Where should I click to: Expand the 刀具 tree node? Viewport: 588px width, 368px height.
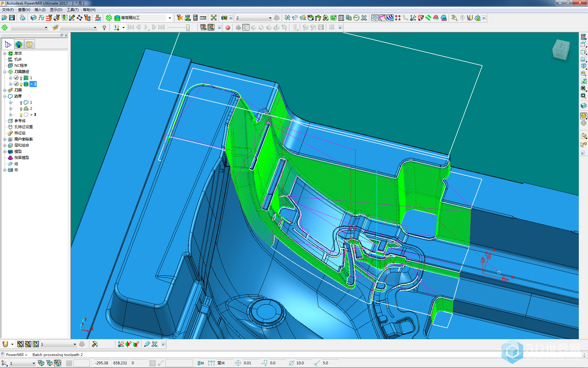5,90
